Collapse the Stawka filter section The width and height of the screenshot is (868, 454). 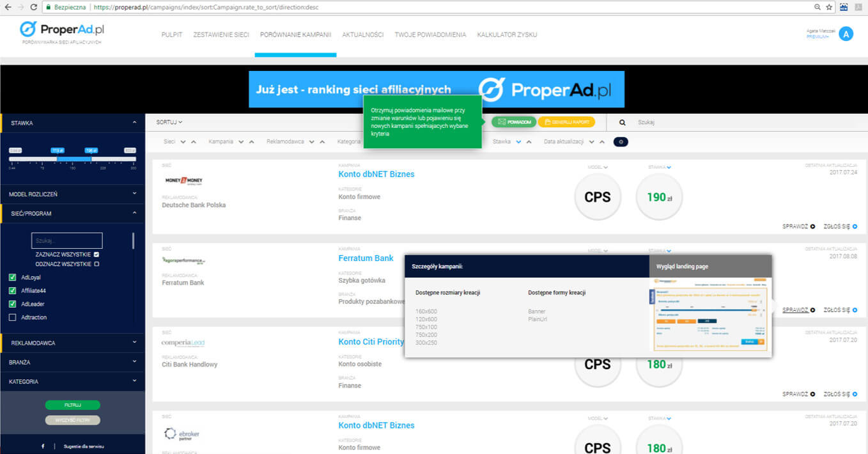pyautogui.click(x=72, y=123)
